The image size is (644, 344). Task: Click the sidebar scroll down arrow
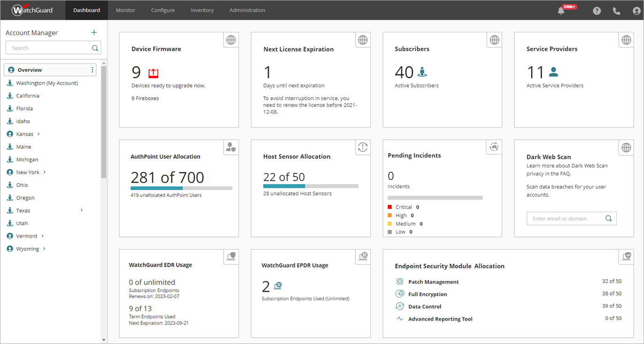104,340
